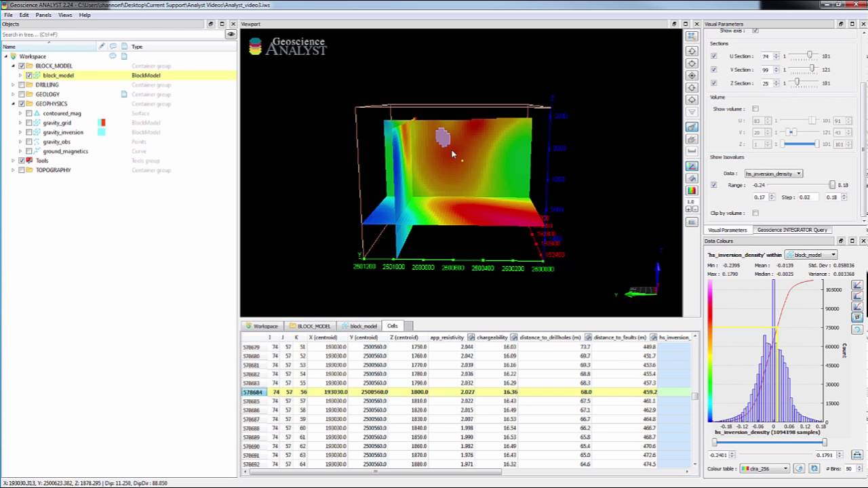Open the Colour table cira_256 dropdown

point(765,468)
